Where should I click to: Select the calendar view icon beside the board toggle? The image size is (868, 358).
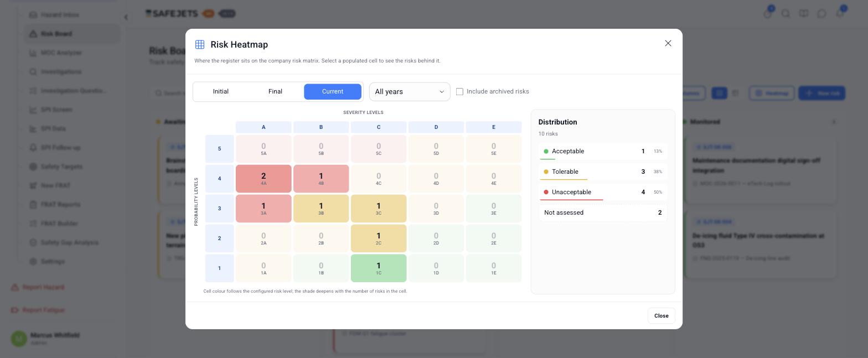[735, 93]
